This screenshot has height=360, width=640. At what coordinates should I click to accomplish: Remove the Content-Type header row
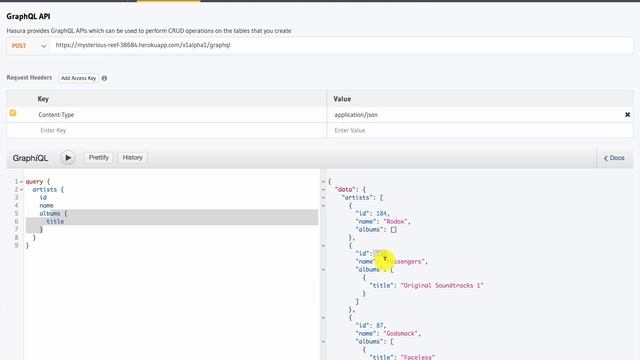tap(627, 115)
